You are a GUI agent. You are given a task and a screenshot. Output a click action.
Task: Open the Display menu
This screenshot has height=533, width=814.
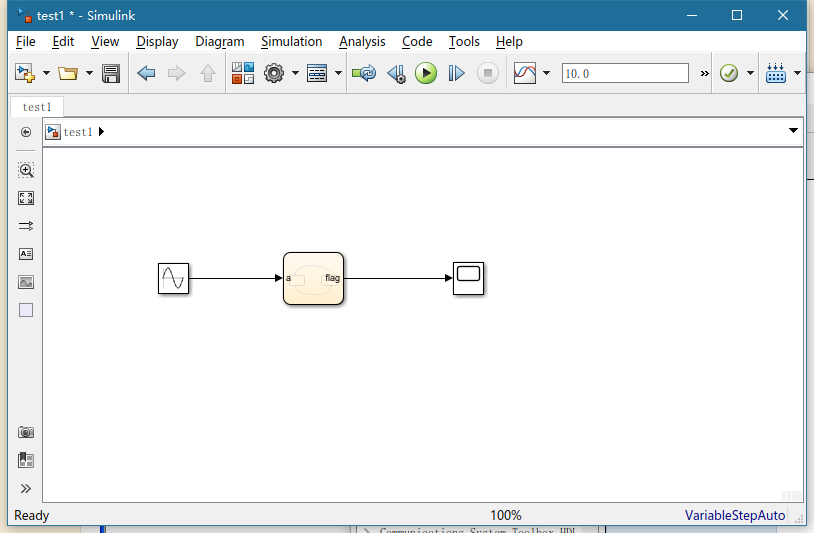[157, 42]
